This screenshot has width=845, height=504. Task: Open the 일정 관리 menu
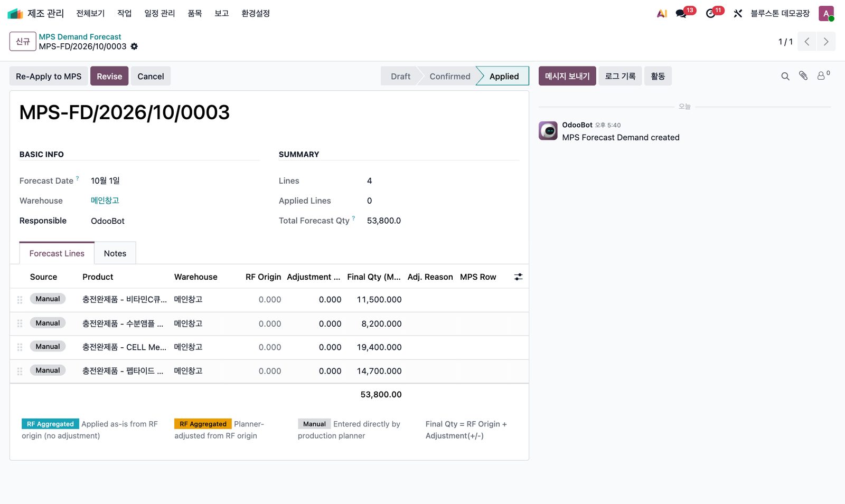click(x=159, y=13)
